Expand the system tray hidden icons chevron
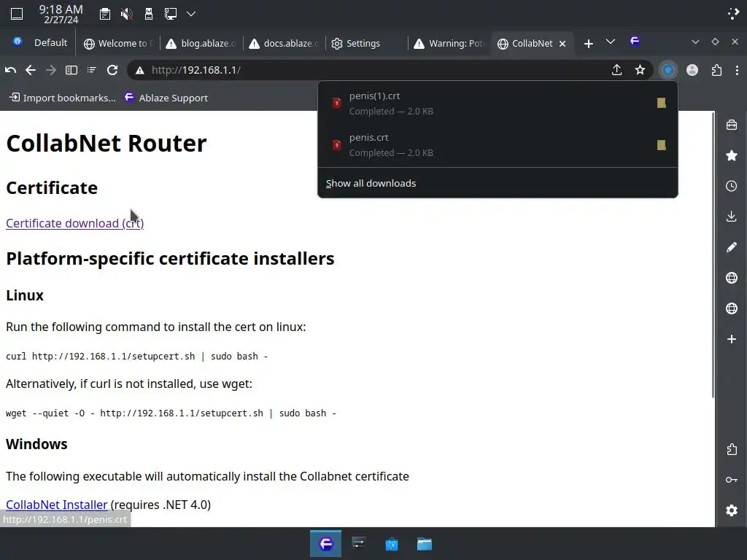The width and height of the screenshot is (747, 560). (x=191, y=14)
